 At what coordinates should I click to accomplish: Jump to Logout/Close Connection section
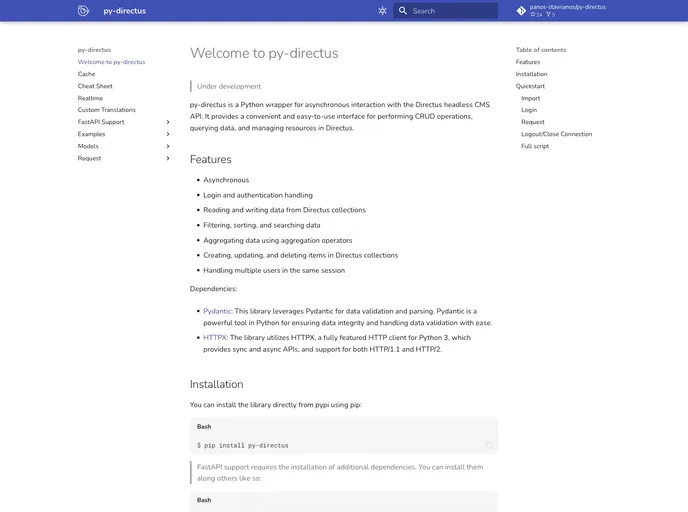coord(556,134)
